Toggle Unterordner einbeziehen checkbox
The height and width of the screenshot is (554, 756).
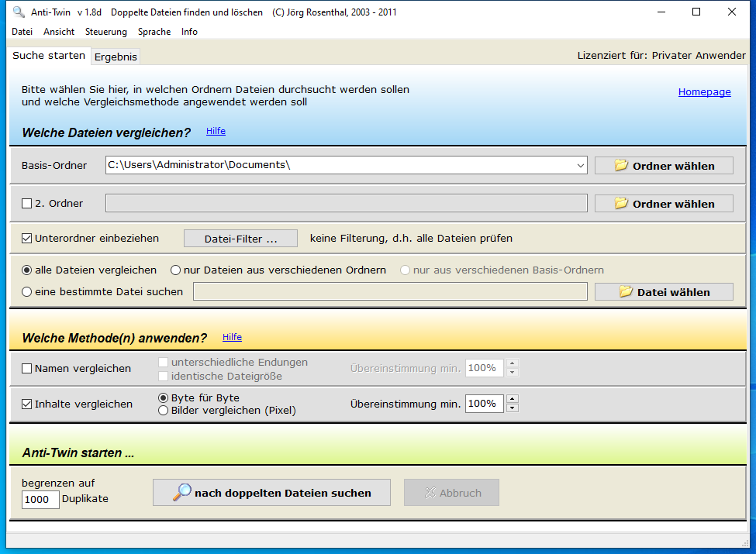click(27, 239)
